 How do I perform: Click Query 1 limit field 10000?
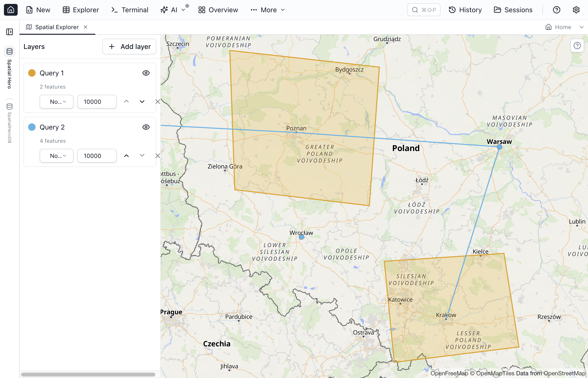[x=97, y=102]
